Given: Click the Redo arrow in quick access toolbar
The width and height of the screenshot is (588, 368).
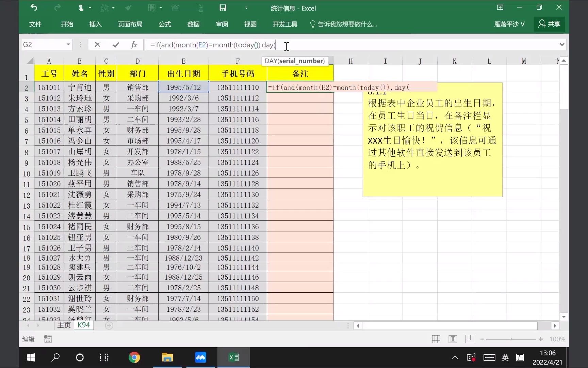Looking at the screenshot, I should click(58, 7).
